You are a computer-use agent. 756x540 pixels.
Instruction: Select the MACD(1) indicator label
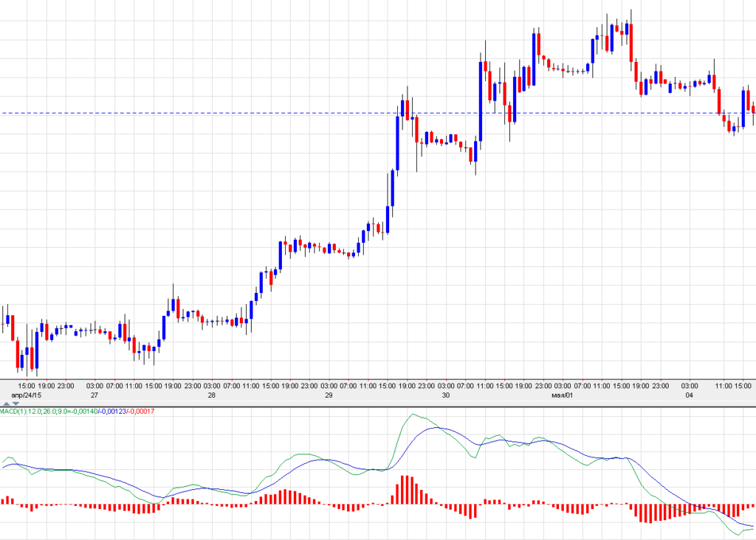coord(13,411)
